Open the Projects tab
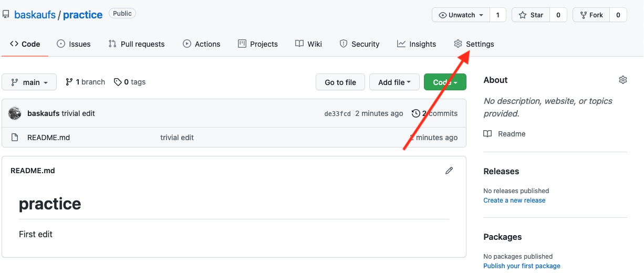This screenshot has height=275, width=644. tap(258, 44)
